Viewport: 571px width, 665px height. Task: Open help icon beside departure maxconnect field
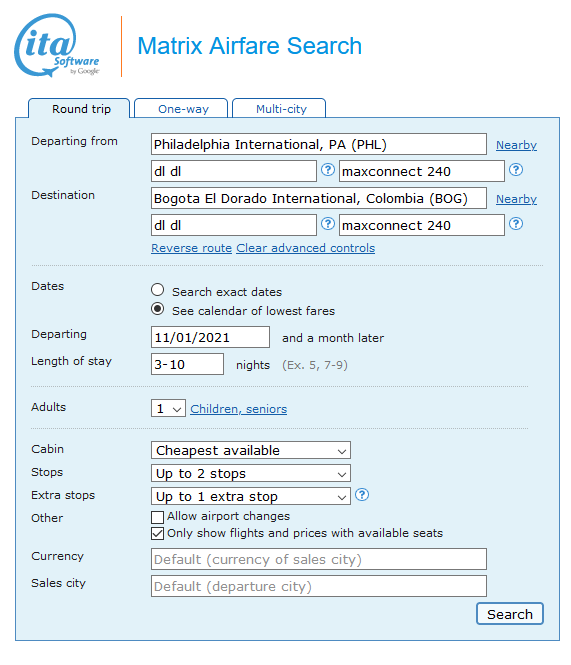click(516, 170)
